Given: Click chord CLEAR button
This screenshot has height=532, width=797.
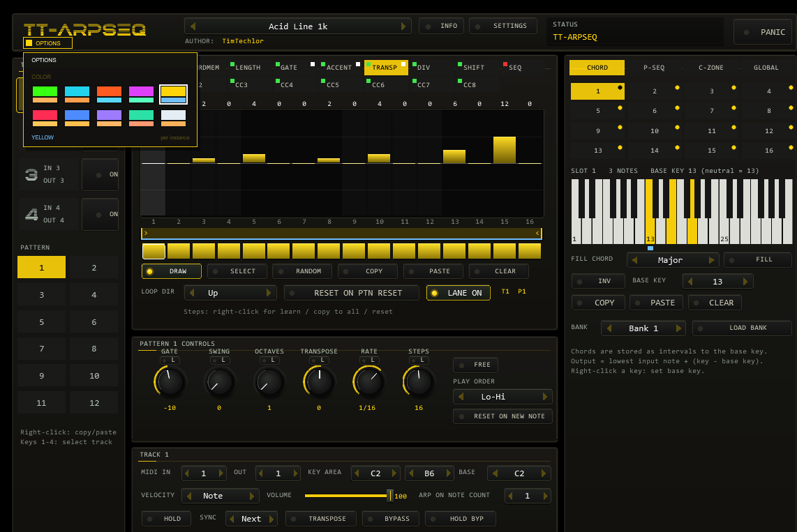Looking at the screenshot, I should point(715,303).
